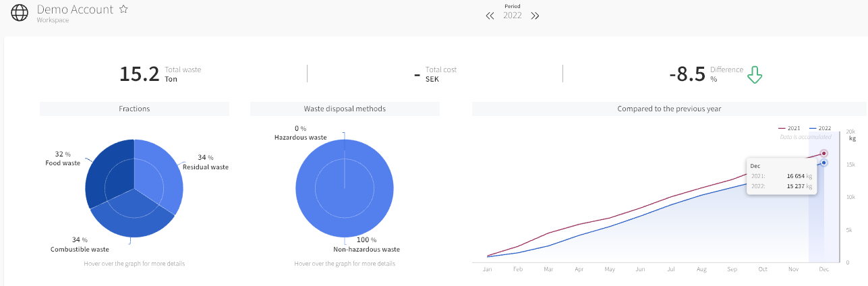Toggle the 2022 series in chart legend
Screen dimensions: 868x286
coord(820,128)
